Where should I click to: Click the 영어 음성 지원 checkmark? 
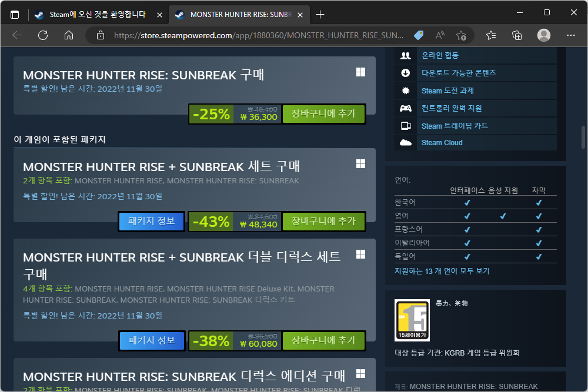pos(503,216)
